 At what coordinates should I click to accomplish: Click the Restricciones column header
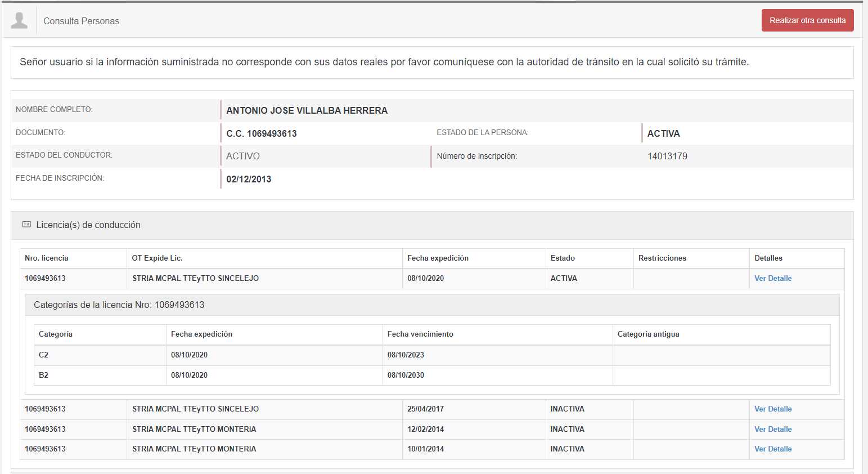(x=662, y=258)
